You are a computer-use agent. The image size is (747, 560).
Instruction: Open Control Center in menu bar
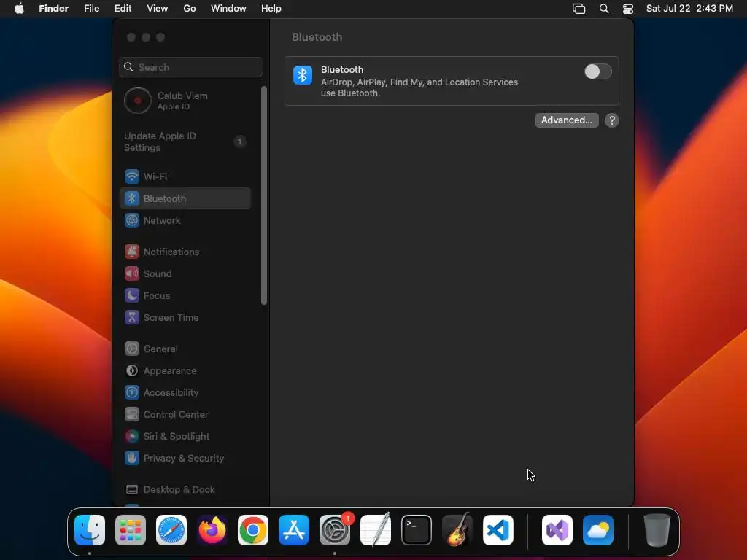coord(628,9)
